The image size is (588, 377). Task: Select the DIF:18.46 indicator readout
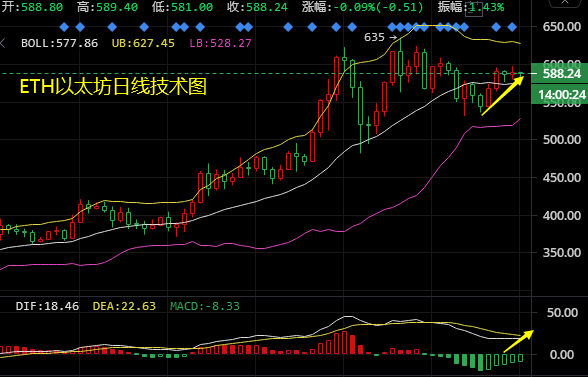coord(47,306)
